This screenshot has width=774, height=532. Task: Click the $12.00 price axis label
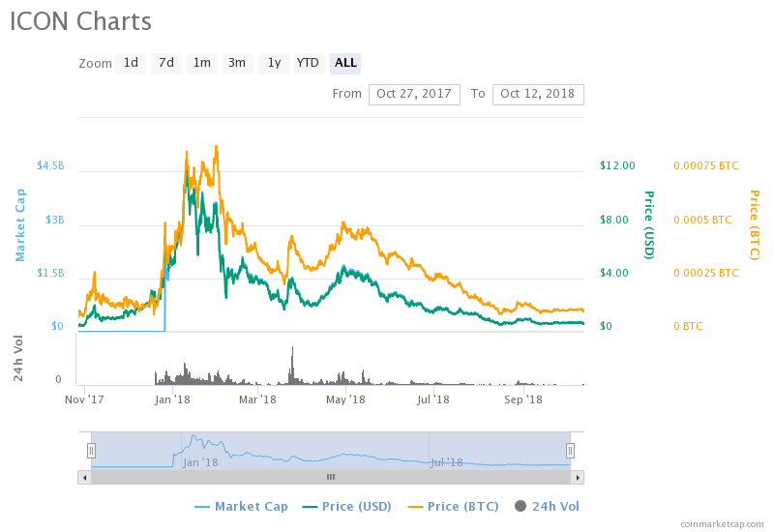(617, 165)
